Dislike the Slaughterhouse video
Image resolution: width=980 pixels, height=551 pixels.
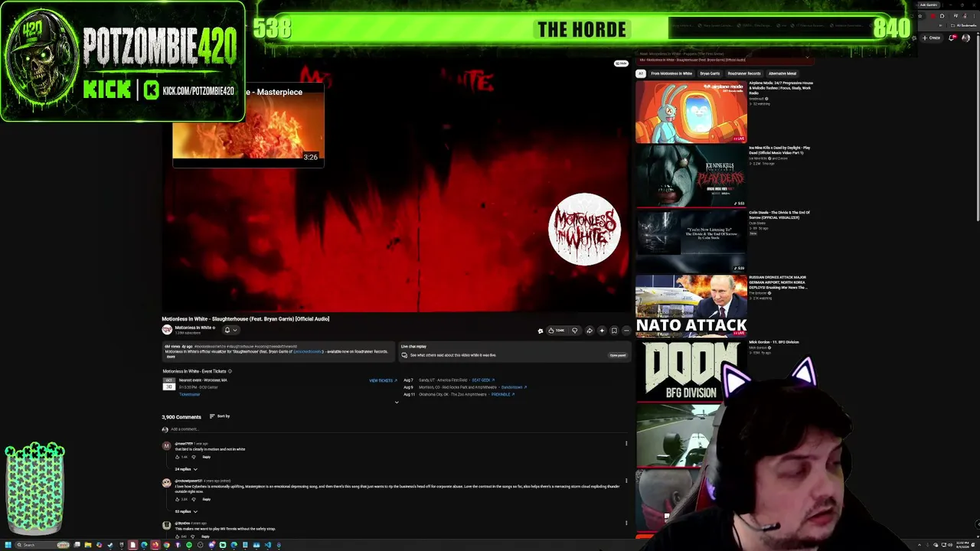pos(574,331)
